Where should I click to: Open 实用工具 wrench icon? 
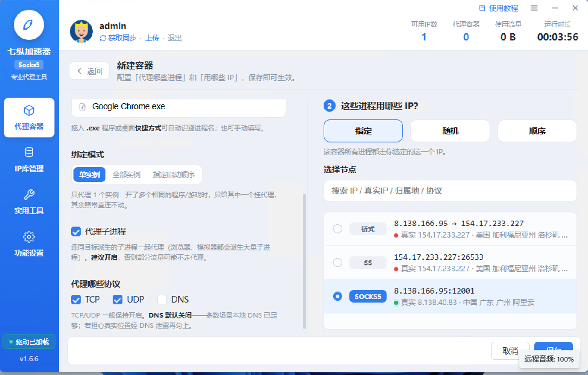coord(29,195)
